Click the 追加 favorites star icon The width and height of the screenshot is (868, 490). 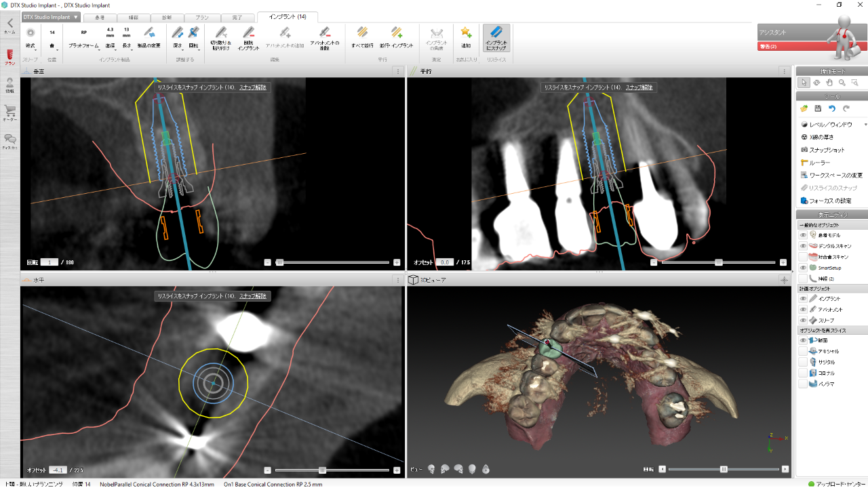coord(466,33)
